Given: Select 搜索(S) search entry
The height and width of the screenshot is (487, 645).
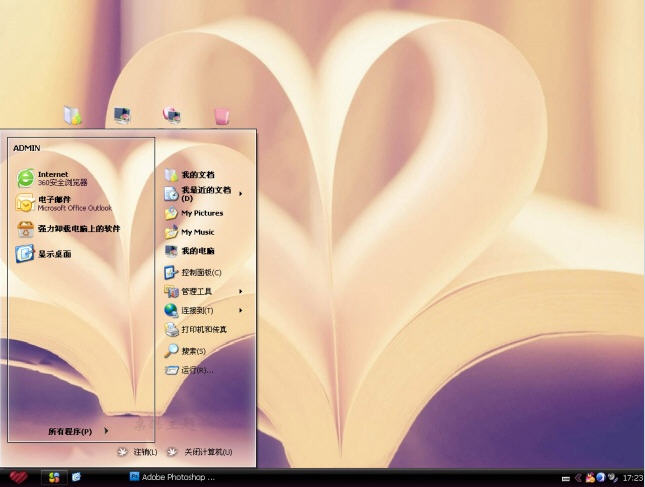Looking at the screenshot, I should click(192, 351).
